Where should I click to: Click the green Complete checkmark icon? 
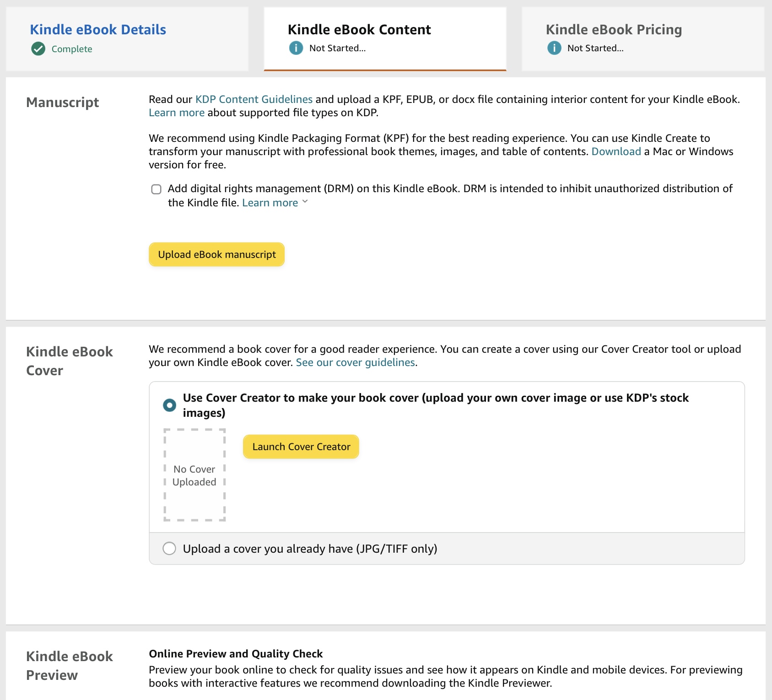coord(38,48)
